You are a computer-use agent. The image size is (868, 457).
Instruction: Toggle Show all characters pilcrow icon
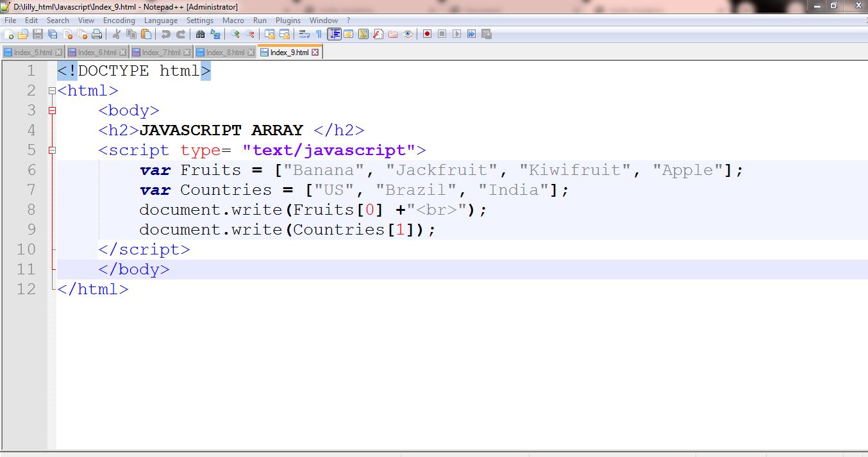(318, 34)
